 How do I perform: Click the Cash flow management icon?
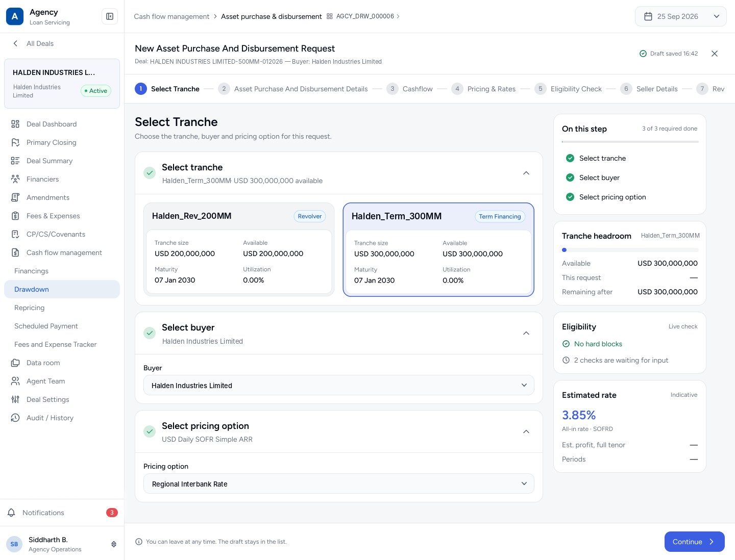[15, 252]
